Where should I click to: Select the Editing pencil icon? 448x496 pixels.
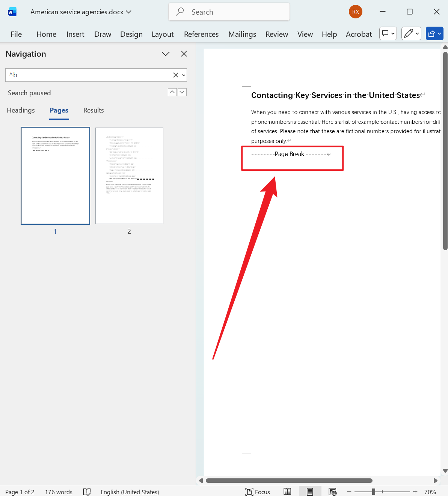pos(409,33)
